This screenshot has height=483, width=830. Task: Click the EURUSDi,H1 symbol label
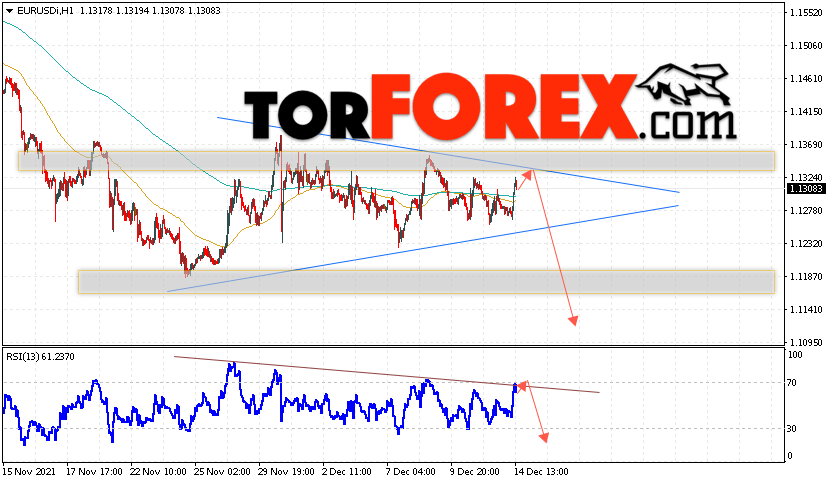[45, 11]
